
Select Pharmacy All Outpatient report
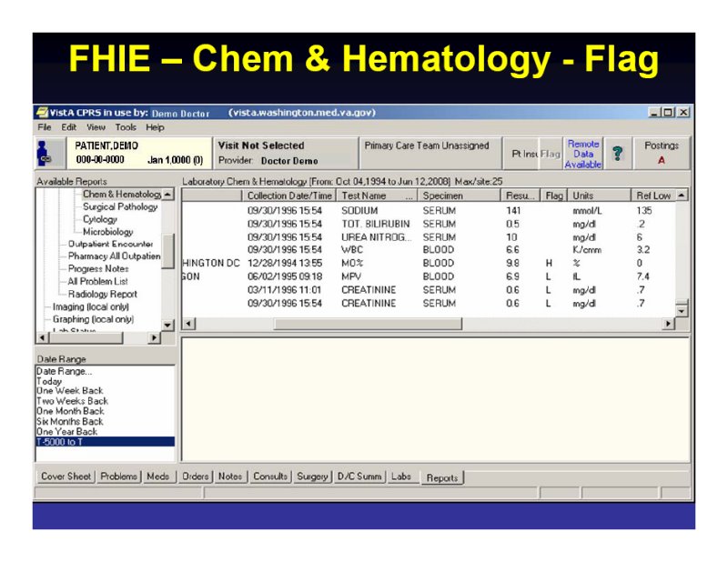(115, 256)
